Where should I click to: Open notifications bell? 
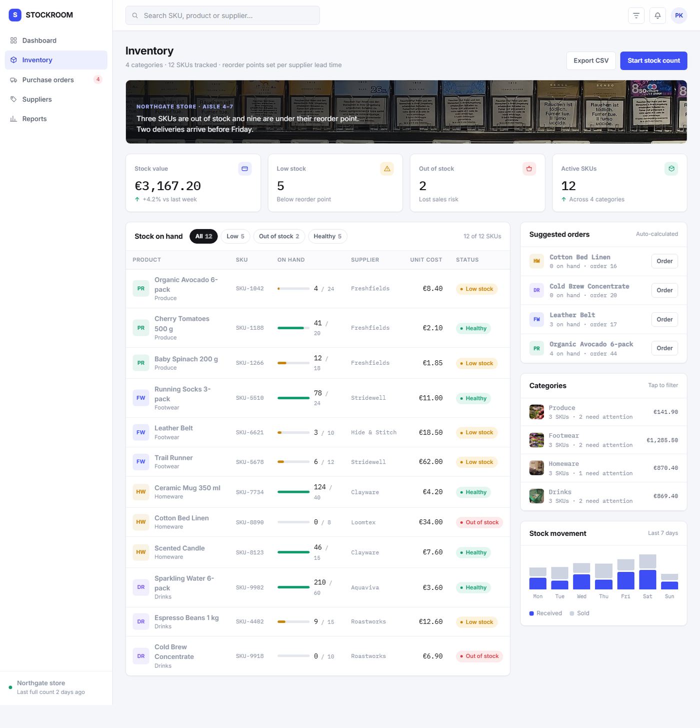coord(657,16)
